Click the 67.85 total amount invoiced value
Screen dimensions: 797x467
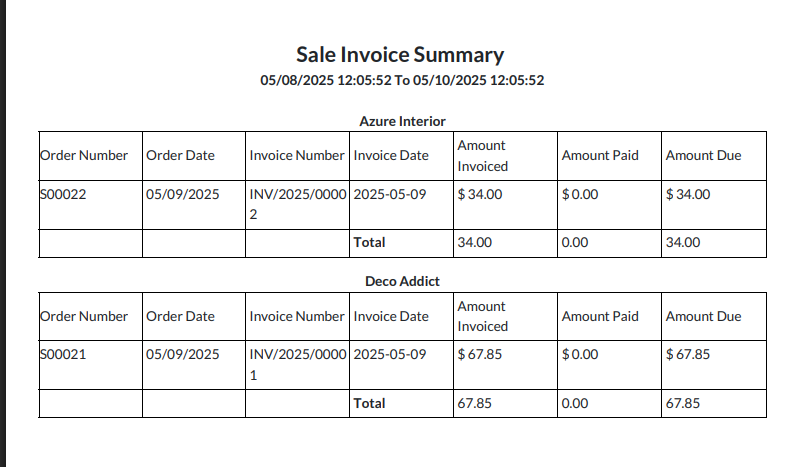(474, 403)
